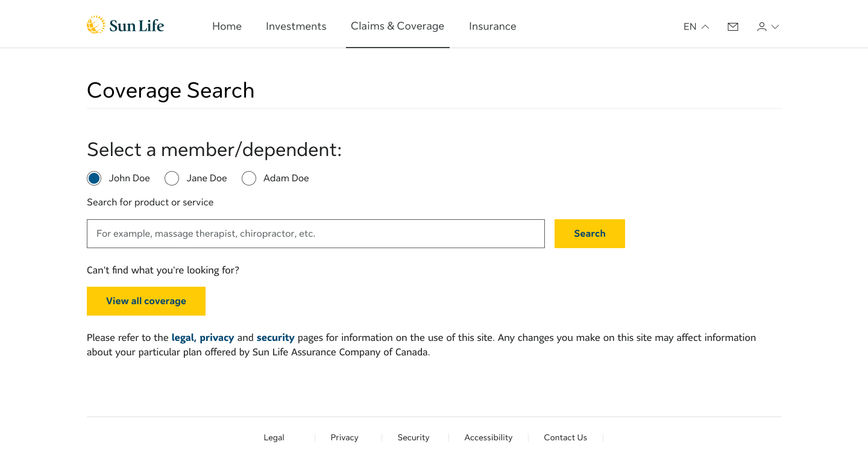Viewport: 868px width, 468px height.
Task: Expand the EN language dropdown
Action: pyautogui.click(x=696, y=27)
